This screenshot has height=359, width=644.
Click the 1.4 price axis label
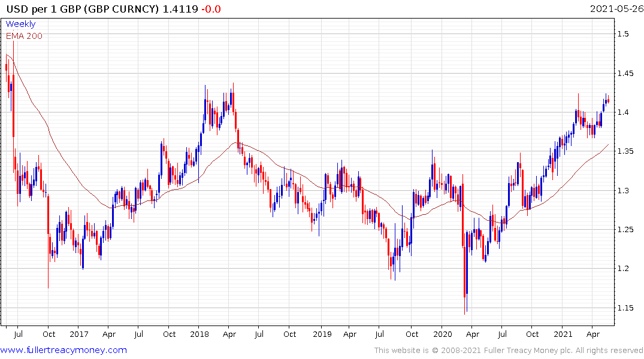tap(623, 112)
